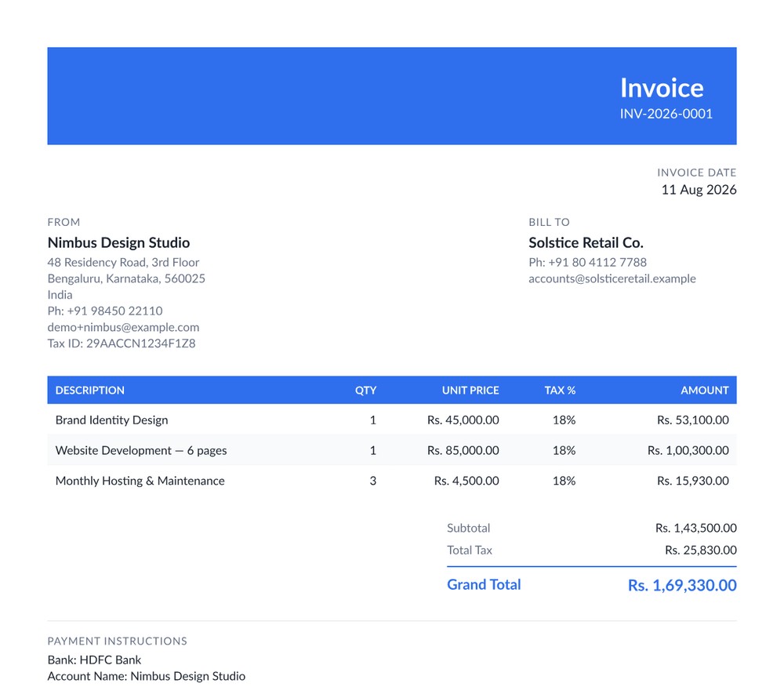Select subtotal value Rs. 1,43,500.00
Viewport: 784px width, 687px height.
(x=695, y=528)
